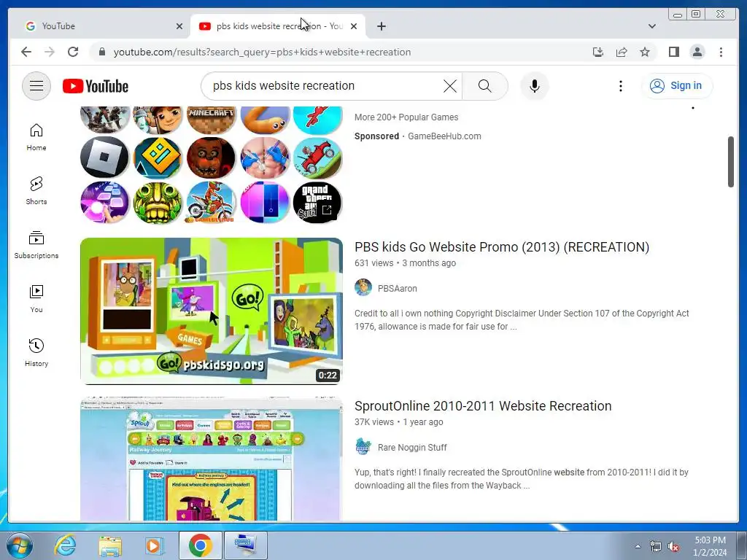Click the address bar URL

pyautogui.click(x=262, y=52)
